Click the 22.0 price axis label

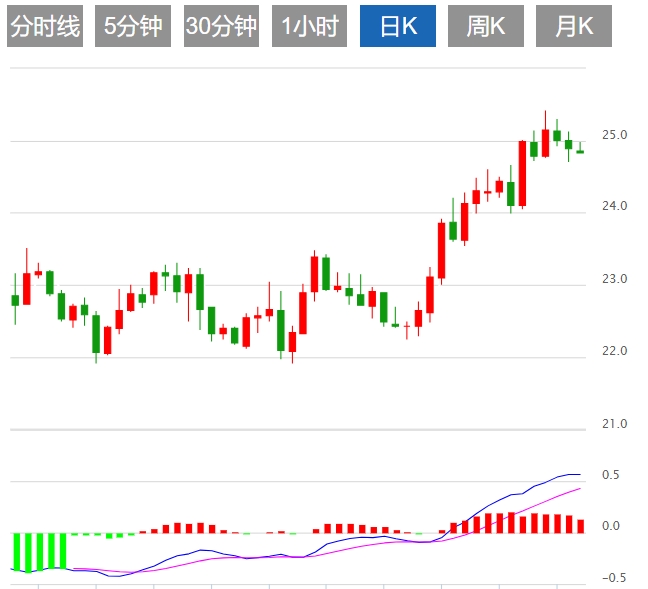click(x=614, y=352)
